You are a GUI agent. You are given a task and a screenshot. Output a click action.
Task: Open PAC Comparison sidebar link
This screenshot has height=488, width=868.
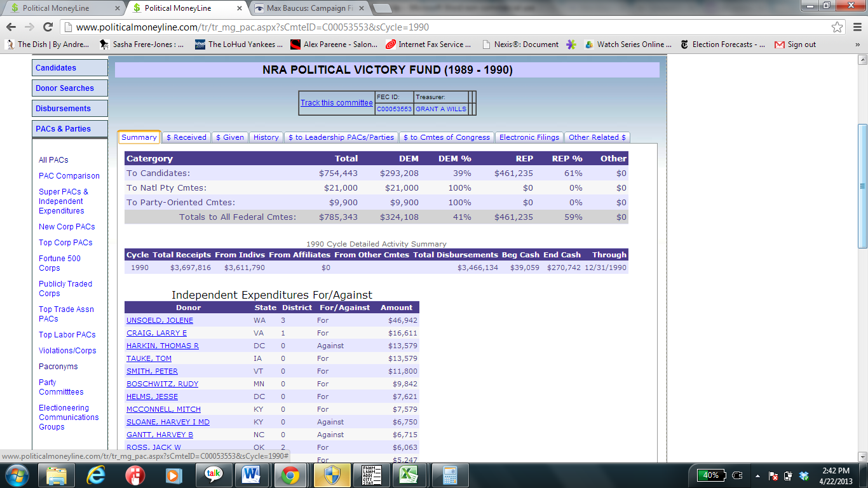[69, 176]
